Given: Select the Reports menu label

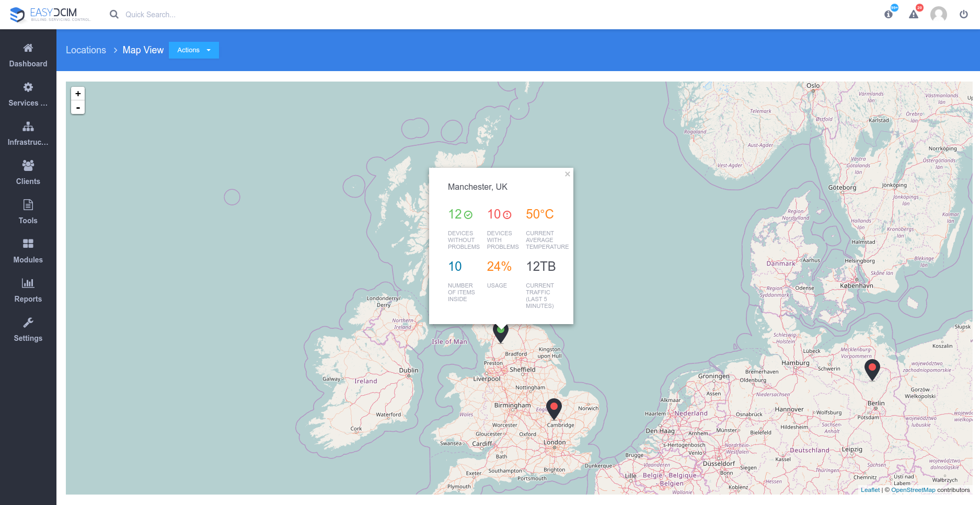Looking at the screenshot, I should click(x=28, y=299).
